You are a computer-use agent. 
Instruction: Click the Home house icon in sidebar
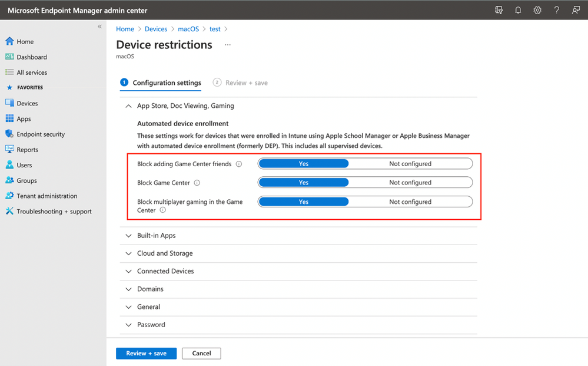click(x=9, y=41)
